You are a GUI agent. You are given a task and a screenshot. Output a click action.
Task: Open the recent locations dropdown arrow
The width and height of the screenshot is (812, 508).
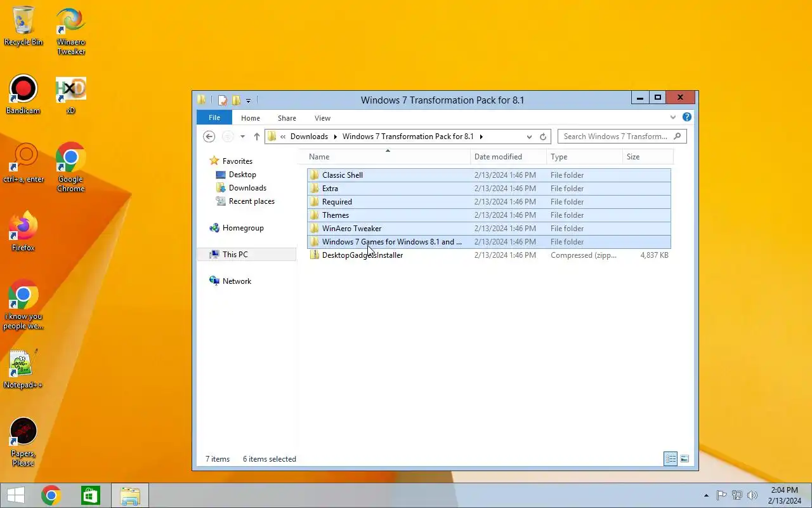tap(242, 137)
